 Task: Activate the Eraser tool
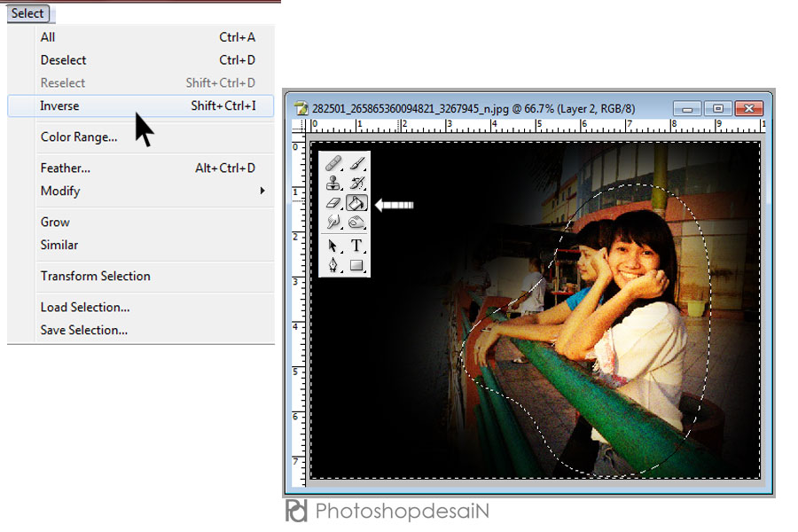[x=333, y=204]
